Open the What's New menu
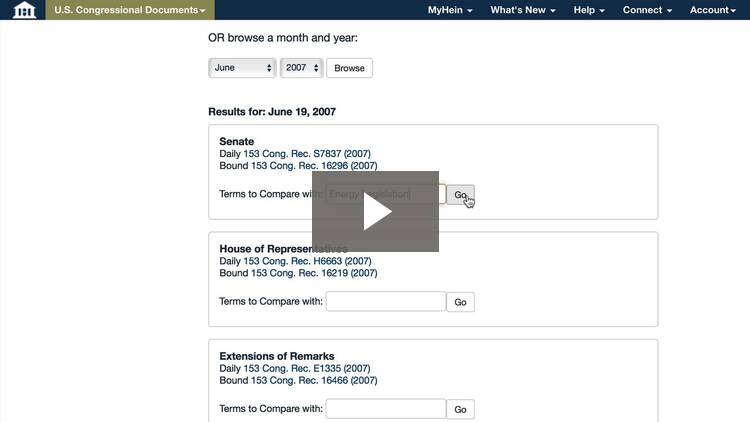 pos(523,10)
